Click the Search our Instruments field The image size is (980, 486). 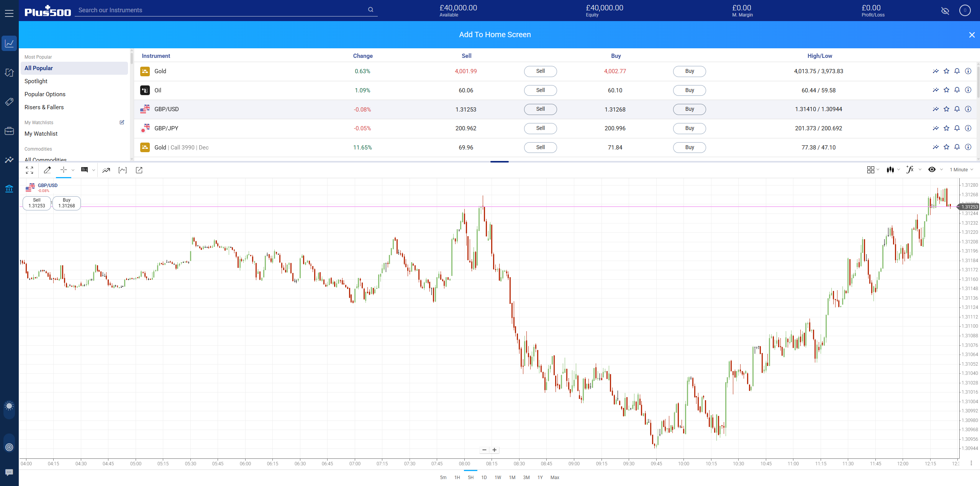[x=226, y=10]
